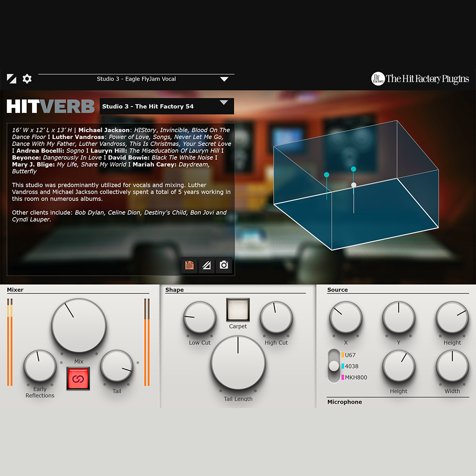
Task: Toggle the red link button between Early Reflections and Tail
Action: pyautogui.click(x=78, y=378)
